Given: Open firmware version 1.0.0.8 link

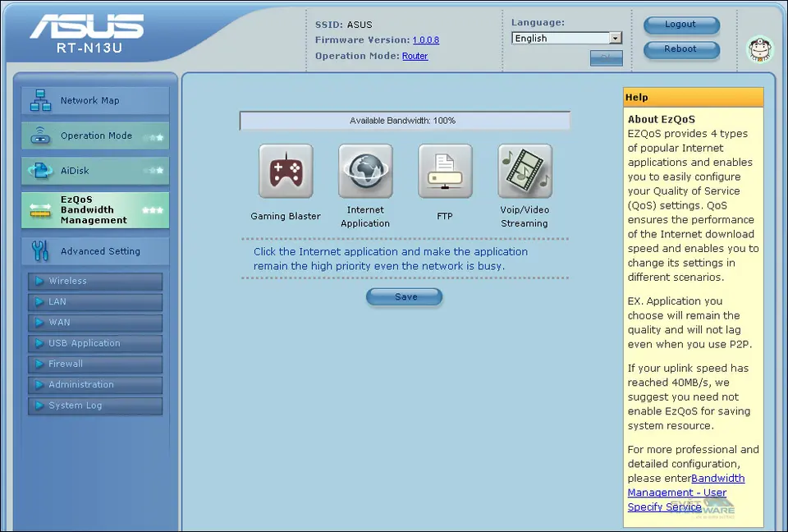Looking at the screenshot, I should [x=425, y=40].
